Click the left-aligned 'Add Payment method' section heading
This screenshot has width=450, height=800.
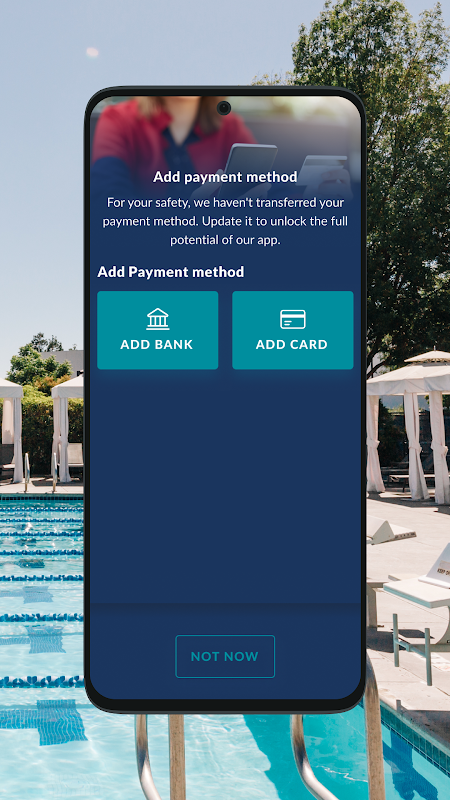(170, 271)
